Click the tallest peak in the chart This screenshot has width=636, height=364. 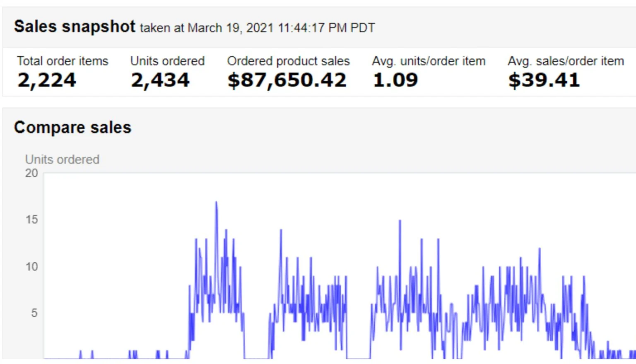pyautogui.click(x=216, y=202)
